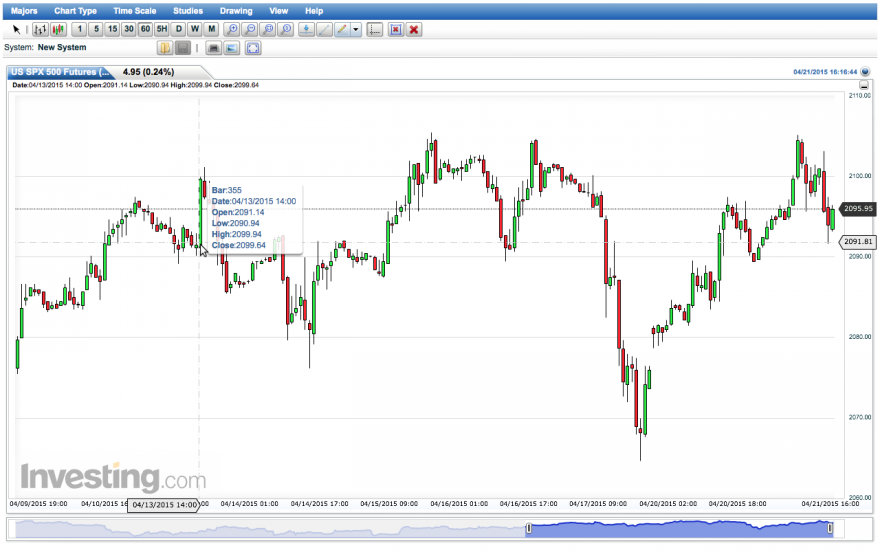Click the 2095.95 current price label
Image resolution: width=880 pixels, height=550 pixels.
point(858,209)
